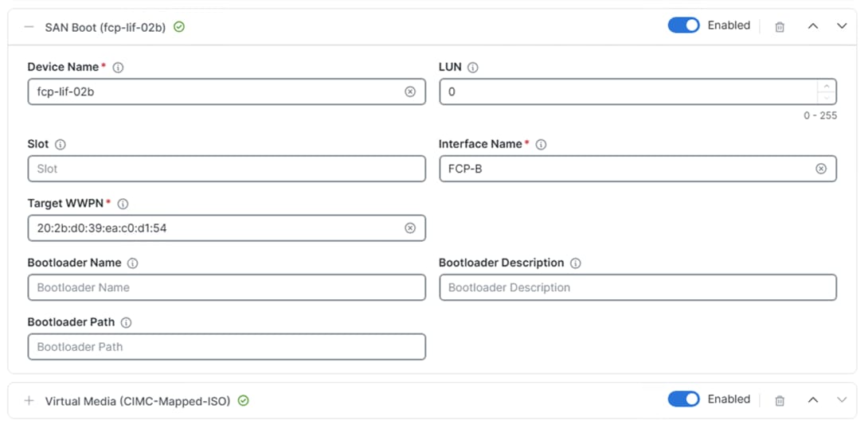
Task: Click the Target WWPN info icon
Action: point(123,204)
